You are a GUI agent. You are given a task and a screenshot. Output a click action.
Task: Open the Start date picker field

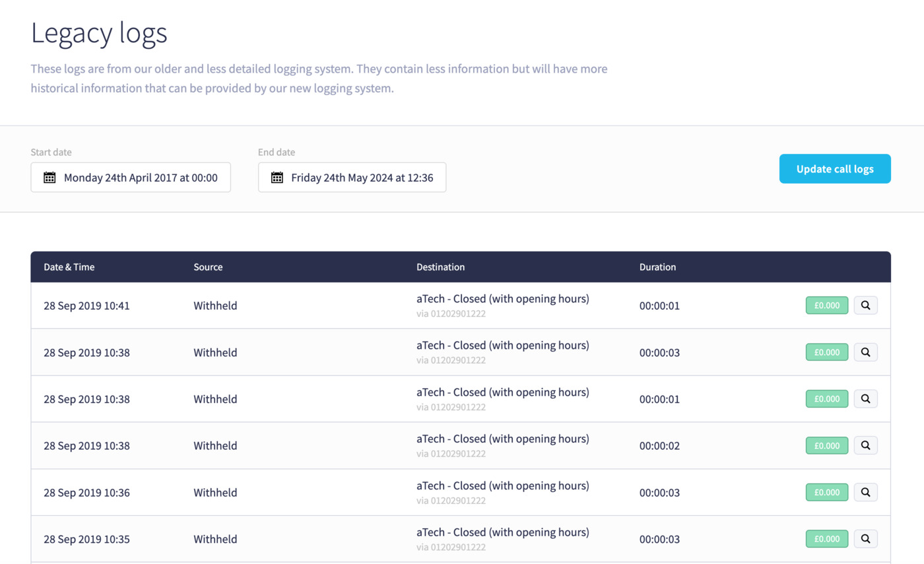coord(131,178)
